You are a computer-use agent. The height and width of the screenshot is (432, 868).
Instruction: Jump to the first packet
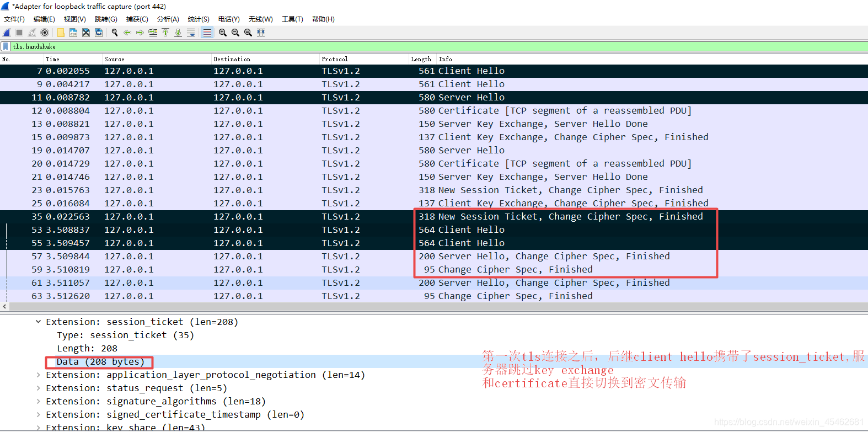[x=165, y=33]
